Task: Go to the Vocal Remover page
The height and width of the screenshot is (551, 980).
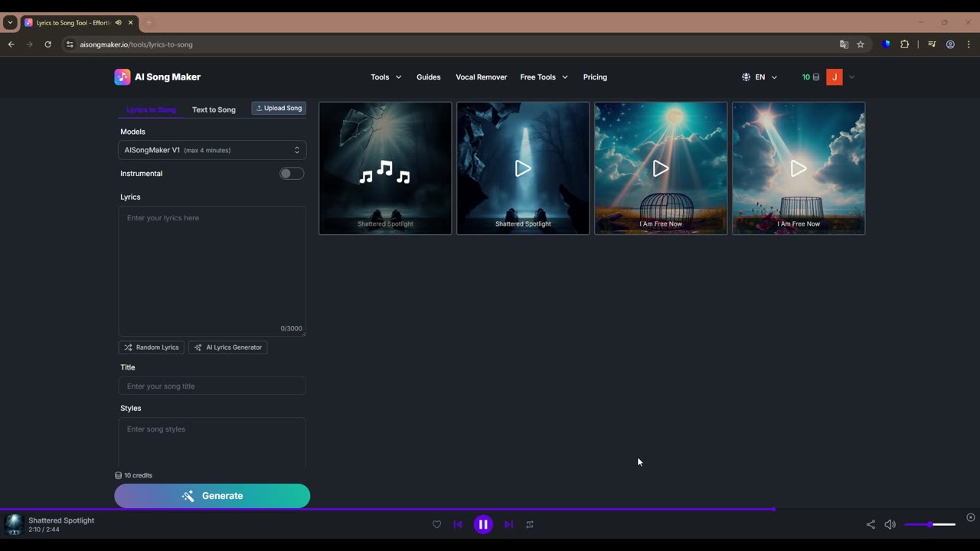Action: [x=482, y=77]
